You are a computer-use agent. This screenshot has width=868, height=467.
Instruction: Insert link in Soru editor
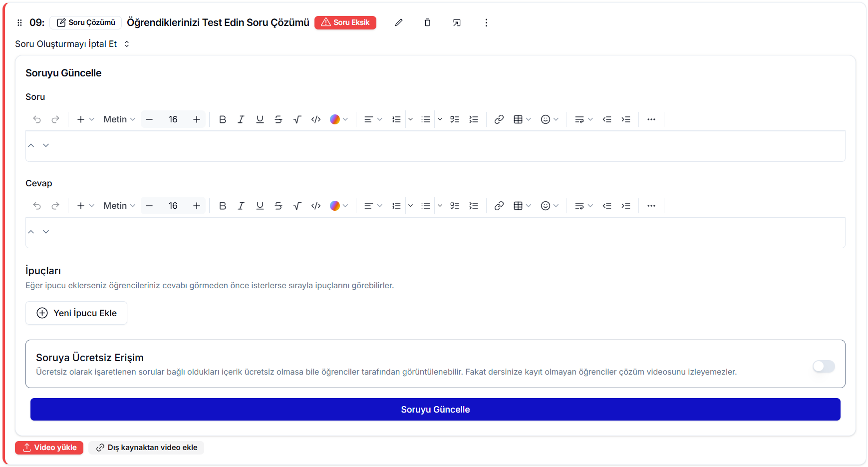pos(499,119)
